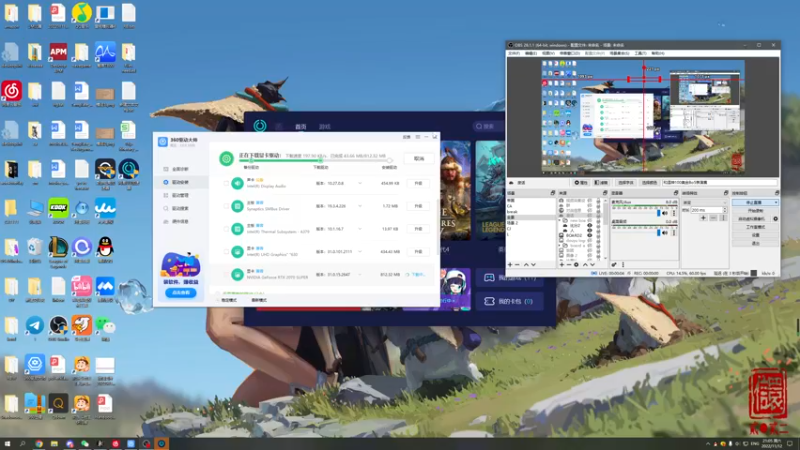The width and height of the screenshot is (800, 450).
Task: Check the Intel Display Audio driver checkbox
Action: 226,183
